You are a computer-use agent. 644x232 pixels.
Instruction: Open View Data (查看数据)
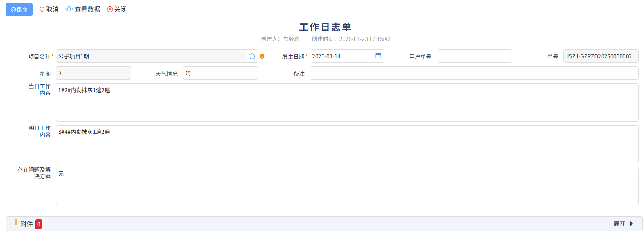pyautogui.click(x=83, y=9)
